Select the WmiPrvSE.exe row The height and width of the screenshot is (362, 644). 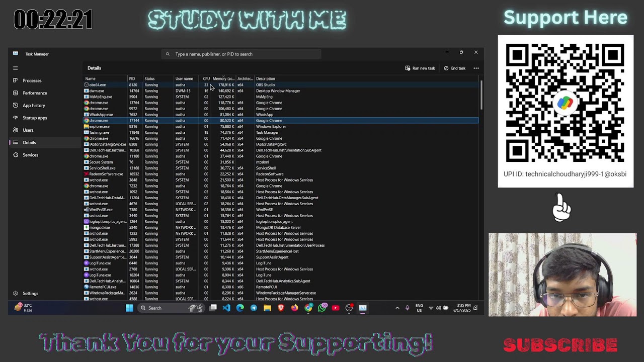click(281, 210)
